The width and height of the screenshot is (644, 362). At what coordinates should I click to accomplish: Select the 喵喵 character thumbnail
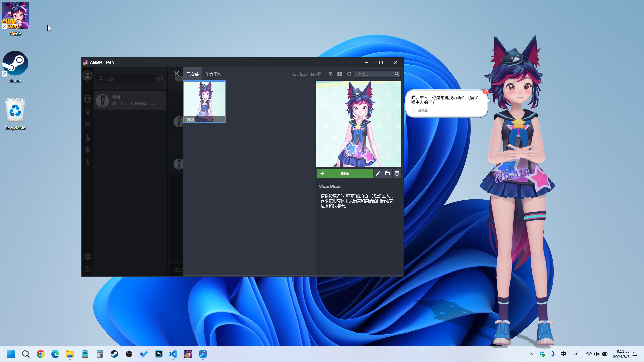point(205,102)
